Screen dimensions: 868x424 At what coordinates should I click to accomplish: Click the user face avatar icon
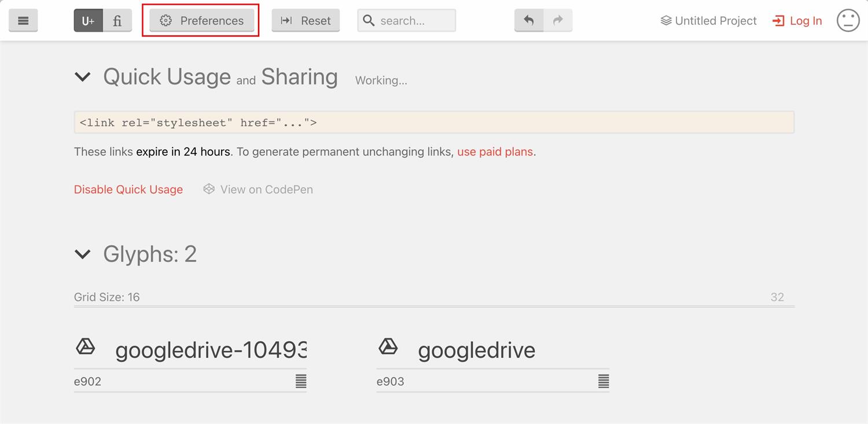(848, 21)
